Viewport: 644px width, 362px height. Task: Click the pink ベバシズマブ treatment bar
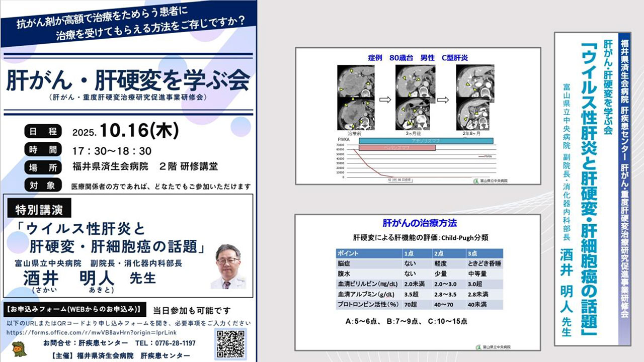(397, 149)
